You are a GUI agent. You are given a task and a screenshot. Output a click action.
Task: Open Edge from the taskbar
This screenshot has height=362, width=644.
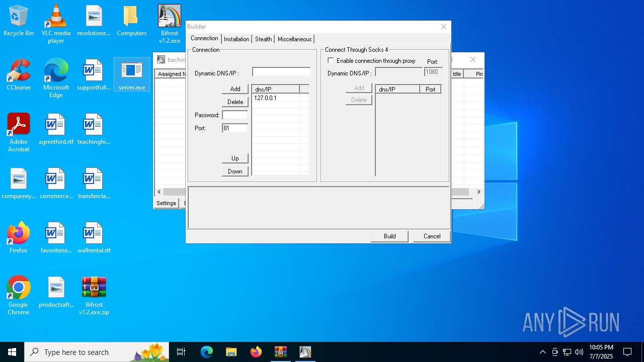(207, 352)
